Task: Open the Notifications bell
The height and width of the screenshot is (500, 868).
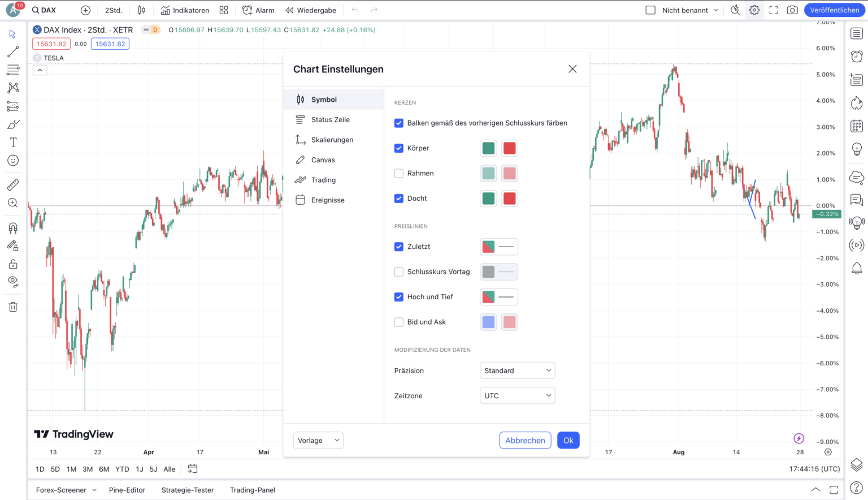Action: tap(856, 268)
